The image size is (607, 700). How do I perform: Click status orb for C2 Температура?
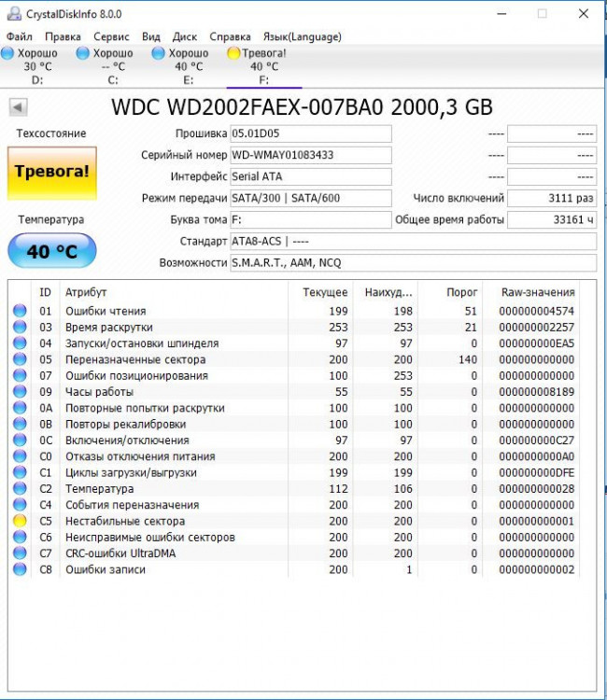pos(20,488)
